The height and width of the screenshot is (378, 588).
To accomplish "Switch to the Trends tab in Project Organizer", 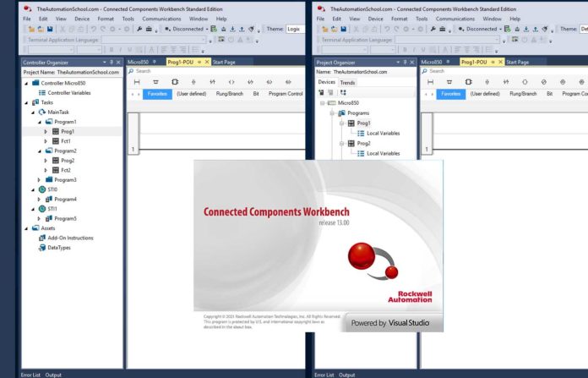I will pyautogui.click(x=347, y=82).
